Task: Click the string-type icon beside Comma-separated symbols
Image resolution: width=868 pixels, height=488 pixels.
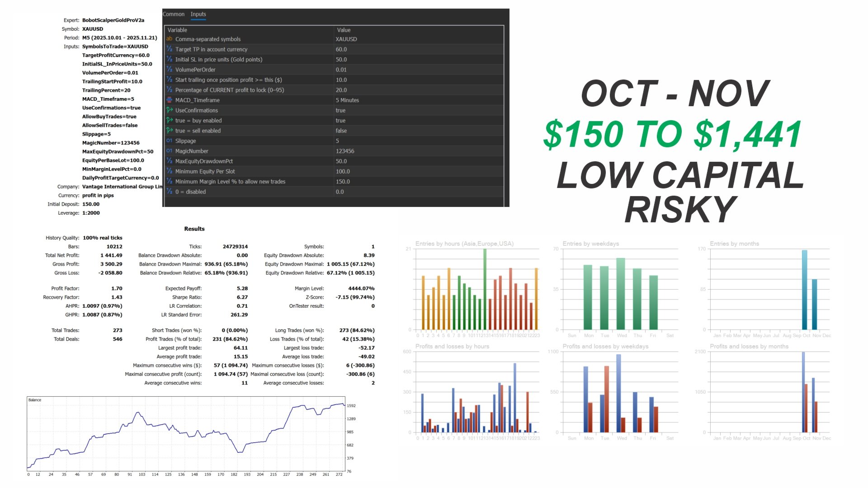Action: click(170, 39)
